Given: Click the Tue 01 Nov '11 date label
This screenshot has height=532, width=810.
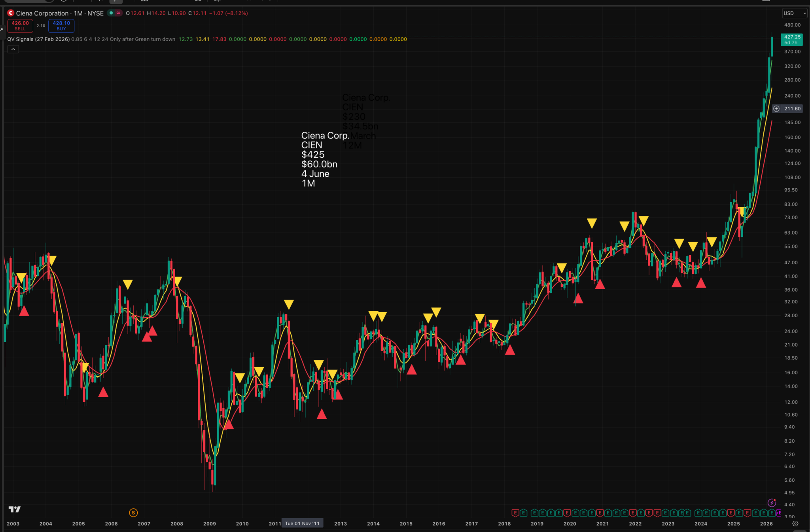Looking at the screenshot, I should (302, 523).
